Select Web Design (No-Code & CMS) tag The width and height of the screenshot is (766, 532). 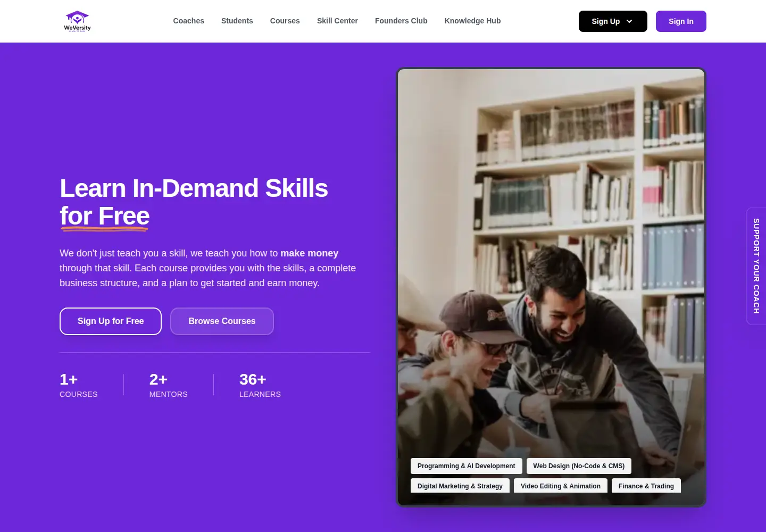pos(579,466)
